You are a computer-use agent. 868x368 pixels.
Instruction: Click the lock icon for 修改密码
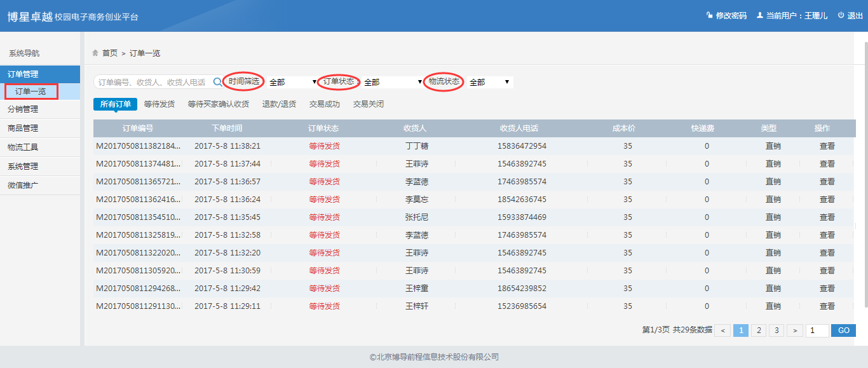[709, 15]
